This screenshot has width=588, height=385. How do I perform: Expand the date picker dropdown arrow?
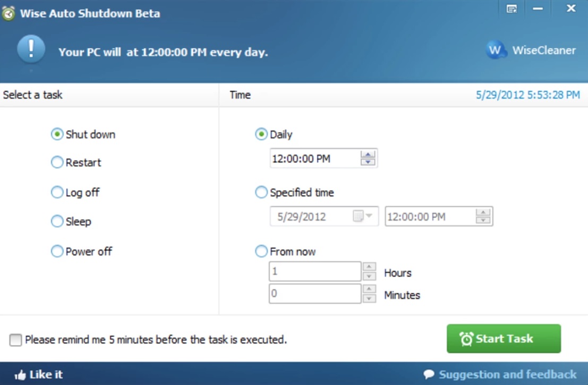(x=369, y=217)
